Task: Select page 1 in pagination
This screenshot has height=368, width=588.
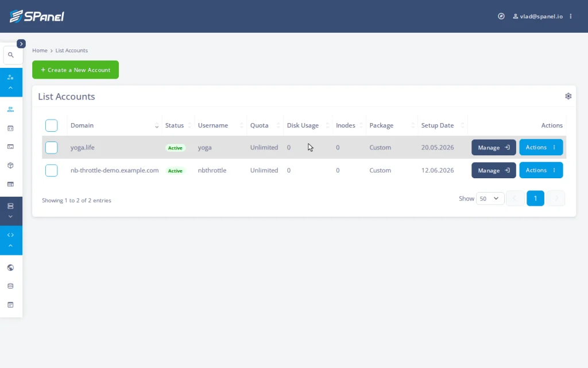Action: coord(535,198)
